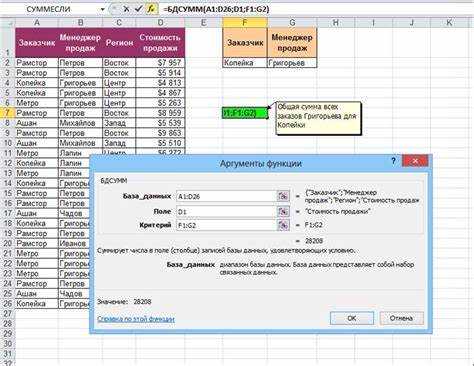Click the Метро cell in row 6

coord(37,103)
